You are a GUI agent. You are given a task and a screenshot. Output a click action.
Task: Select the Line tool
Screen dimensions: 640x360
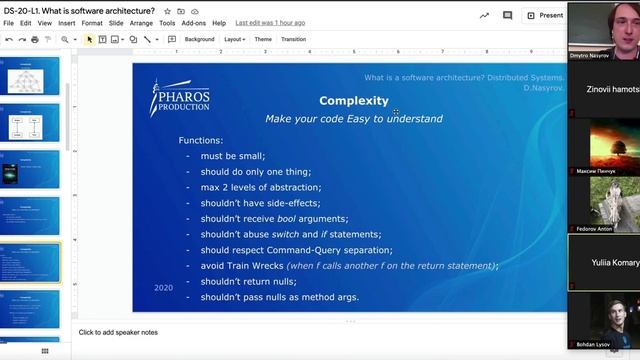147,40
